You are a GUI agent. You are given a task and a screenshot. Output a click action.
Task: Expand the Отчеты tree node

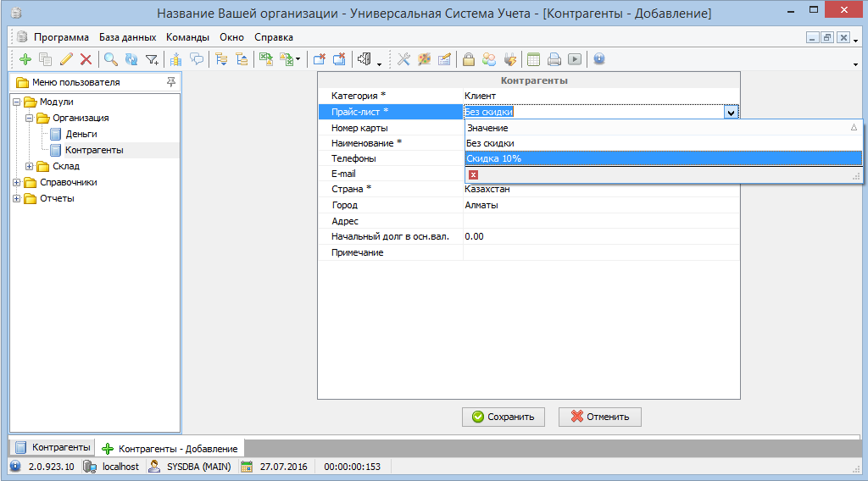click(x=17, y=199)
